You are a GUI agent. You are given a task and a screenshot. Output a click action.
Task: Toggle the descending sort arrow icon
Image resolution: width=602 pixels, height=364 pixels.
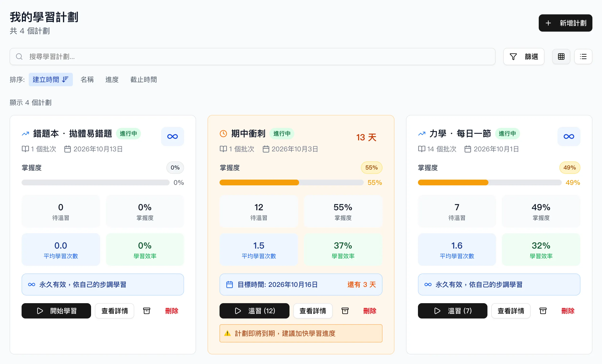coord(65,80)
